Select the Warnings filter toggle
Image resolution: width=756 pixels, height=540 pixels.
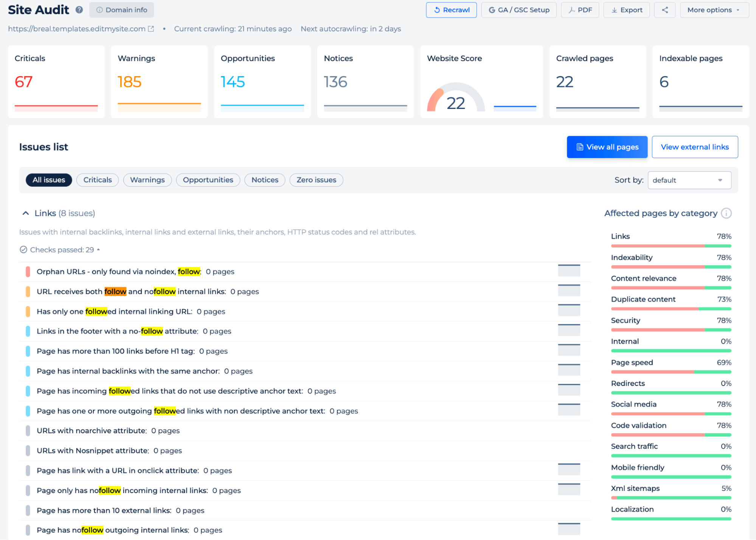(147, 179)
